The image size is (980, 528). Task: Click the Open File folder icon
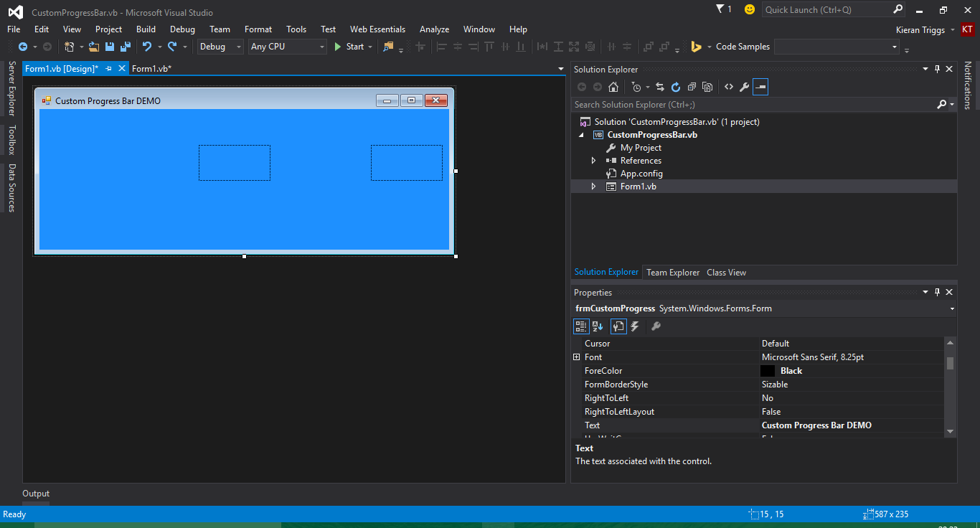(94, 47)
